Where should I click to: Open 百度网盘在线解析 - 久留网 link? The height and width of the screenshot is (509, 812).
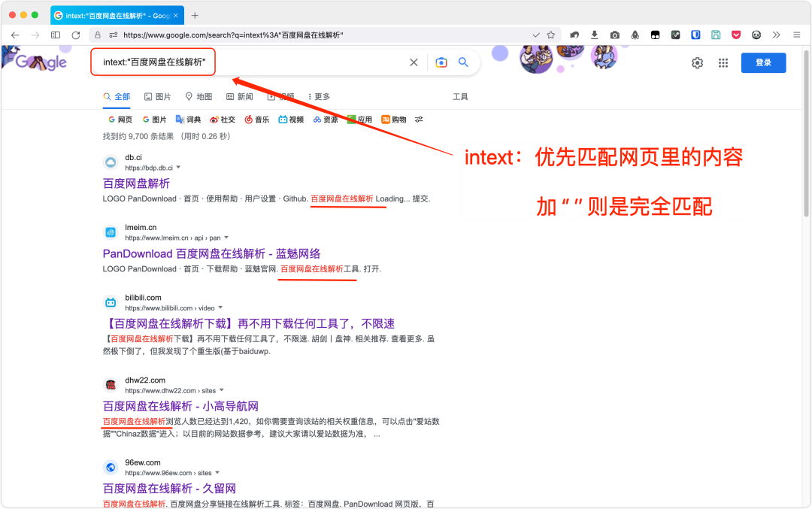coord(169,488)
